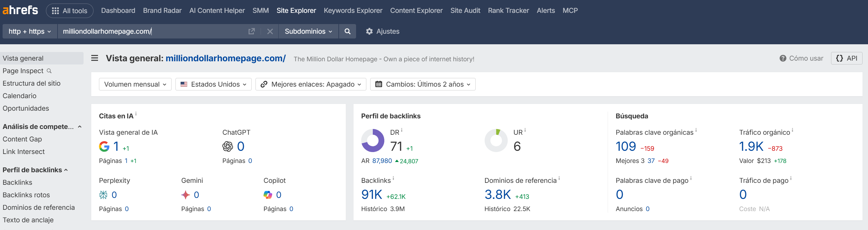This screenshot has width=868, height=230.
Task: Click the search magnifier button
Action: pos(347,31)
